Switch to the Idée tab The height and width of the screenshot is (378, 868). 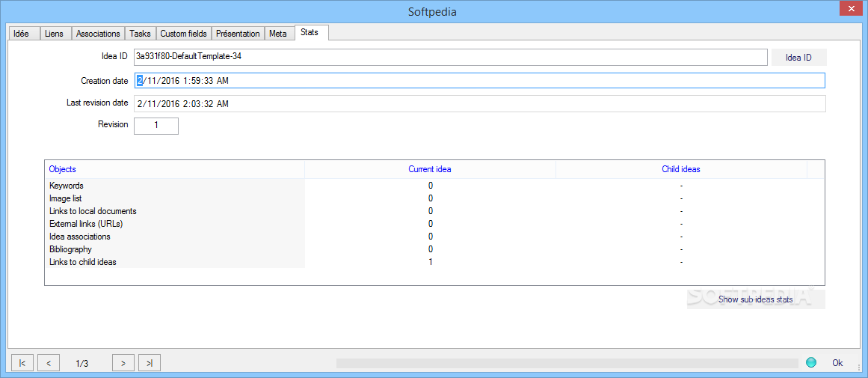23,33
